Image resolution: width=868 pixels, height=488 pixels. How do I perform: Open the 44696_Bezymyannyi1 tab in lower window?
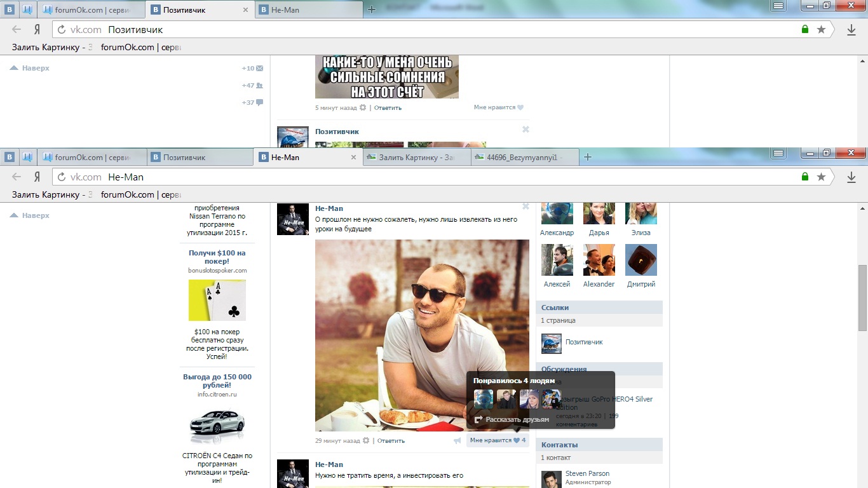pos(525,158)
